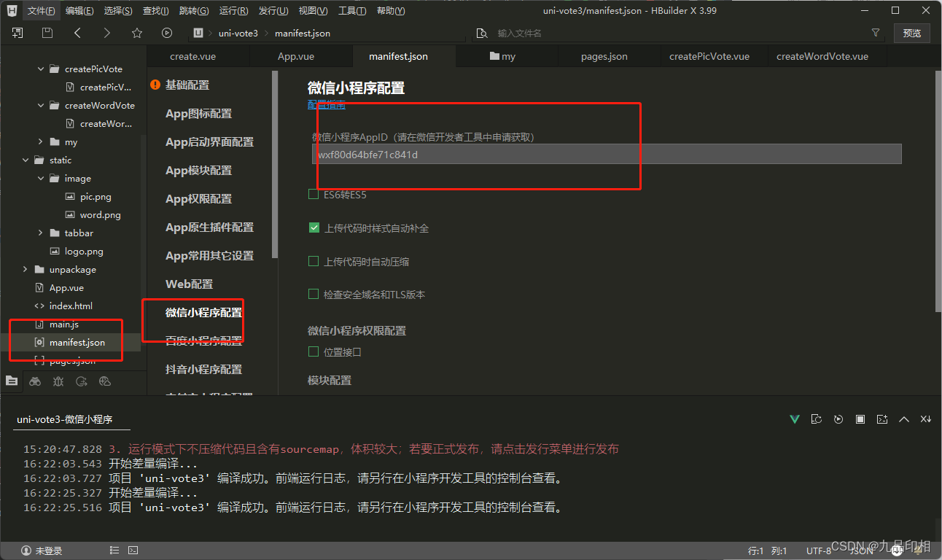Open the 文件(F) menu
Viewport: 942px width, 560px height.
[41, 11]
